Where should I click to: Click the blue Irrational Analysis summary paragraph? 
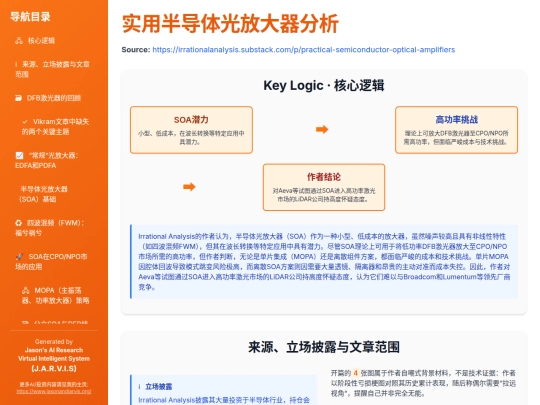point(324,262)
